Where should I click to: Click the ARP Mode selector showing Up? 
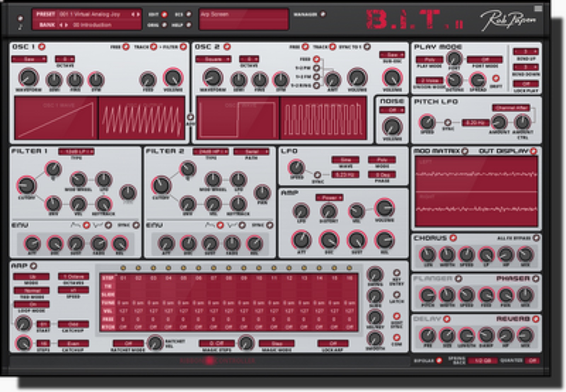32,277
